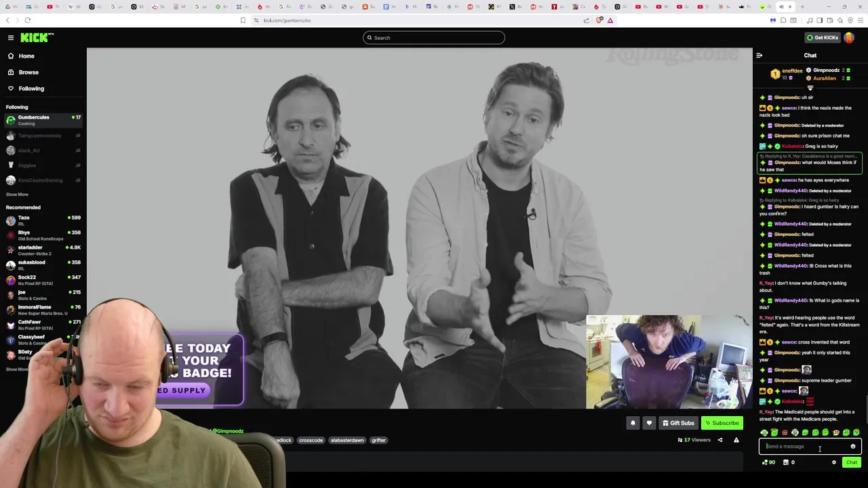Click AuraAlien in the gift leaderboard
Viewport: 868px width, 488px height.
click(825, 79)
